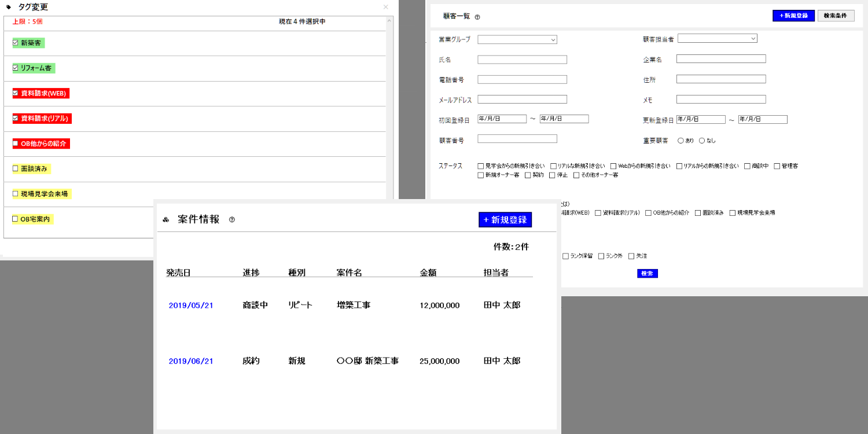This screenshot has width=868, height=434.
Task: Click the 検索条件 button
Action: [836, 16]
